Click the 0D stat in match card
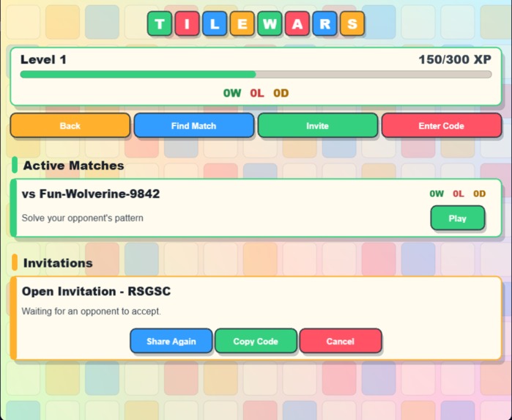This screenshot has height=420, width=512. [480, 194]
